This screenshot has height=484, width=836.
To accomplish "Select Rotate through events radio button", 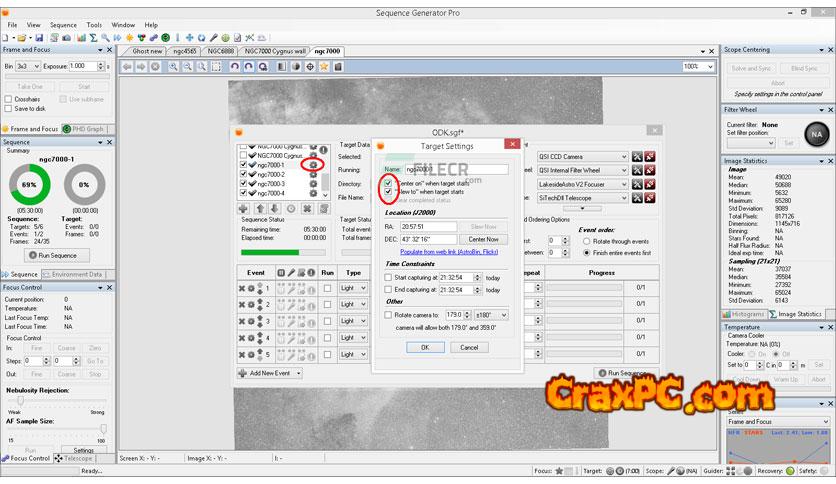I will click(586, 241).
